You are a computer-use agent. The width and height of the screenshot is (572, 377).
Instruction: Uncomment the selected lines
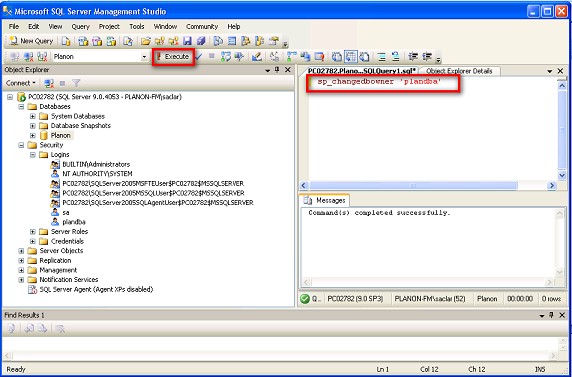[396, 57]
